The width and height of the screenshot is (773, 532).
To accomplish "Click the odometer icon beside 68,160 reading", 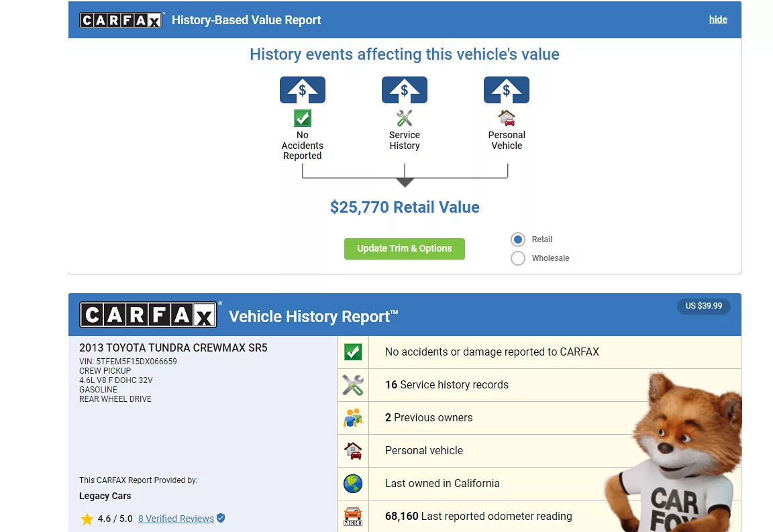I will click(x=353, y=517).
